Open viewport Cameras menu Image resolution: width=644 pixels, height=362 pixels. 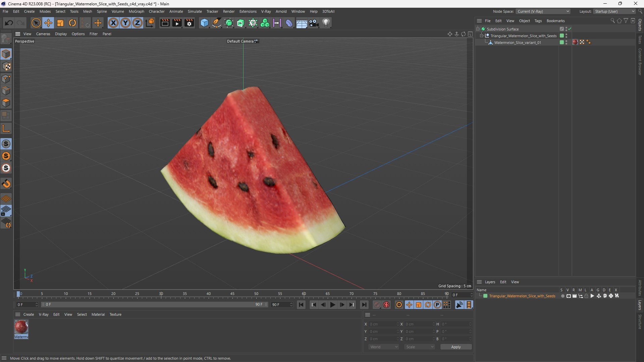tap(43, 34)
